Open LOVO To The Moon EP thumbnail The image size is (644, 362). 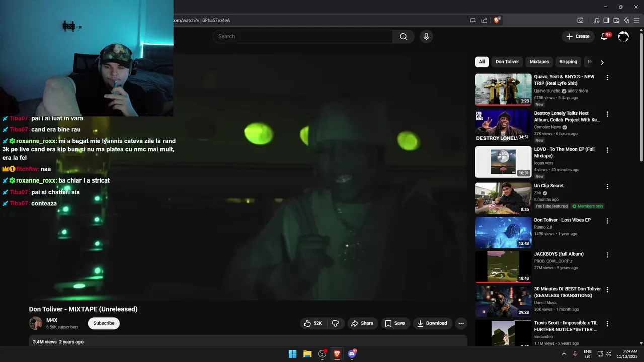coord(503,162)
